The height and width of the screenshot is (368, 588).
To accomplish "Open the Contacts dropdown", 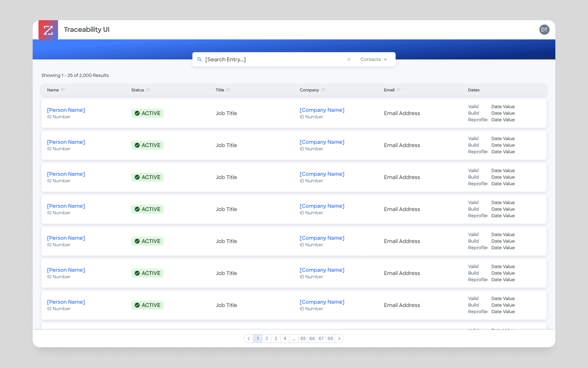I will [x=374, y=59].
